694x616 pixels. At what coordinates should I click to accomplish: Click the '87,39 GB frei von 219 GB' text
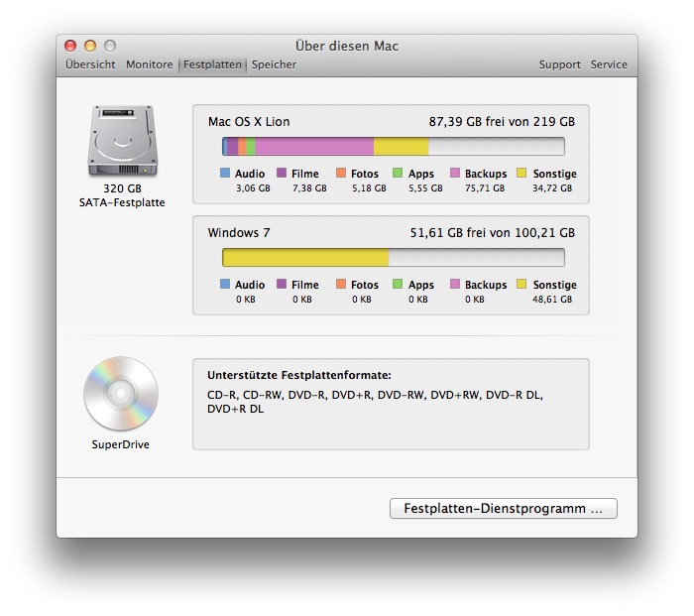tap(502, 122)
